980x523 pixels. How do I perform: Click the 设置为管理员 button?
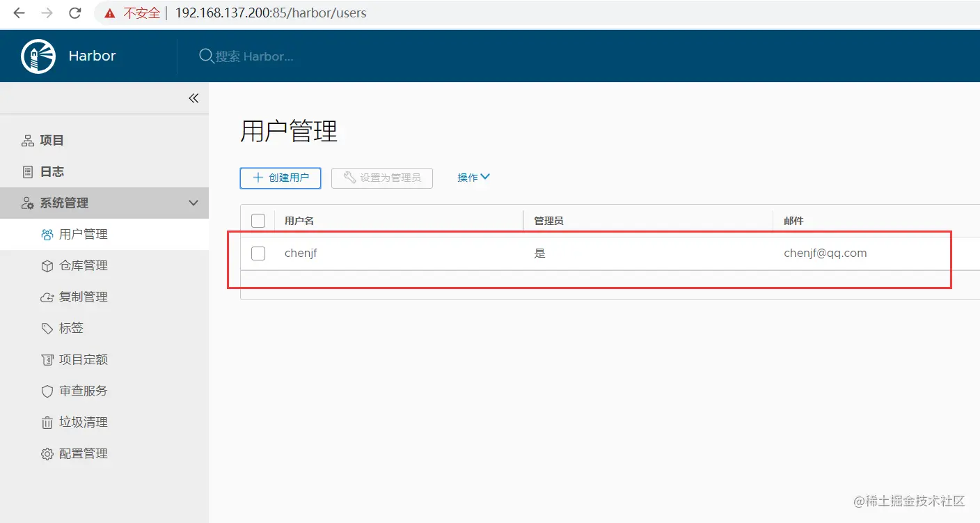pyautogui.click(x=382, y=178)
